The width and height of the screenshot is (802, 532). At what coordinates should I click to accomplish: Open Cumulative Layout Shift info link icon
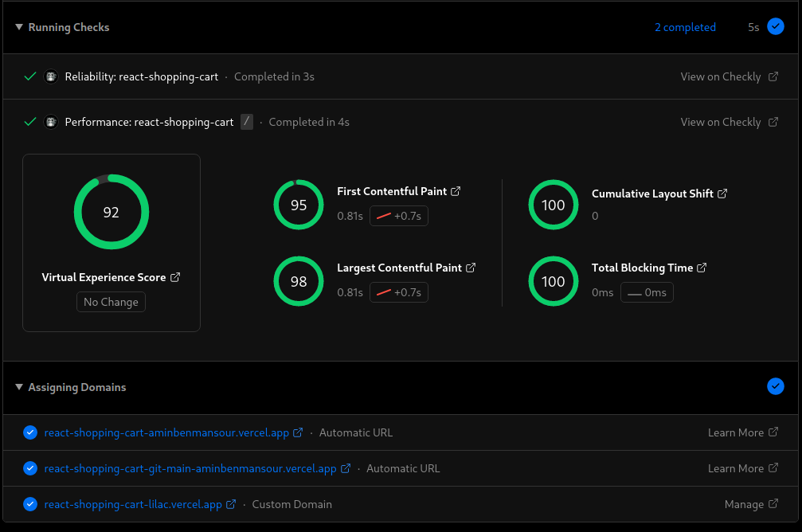[722, 194]
